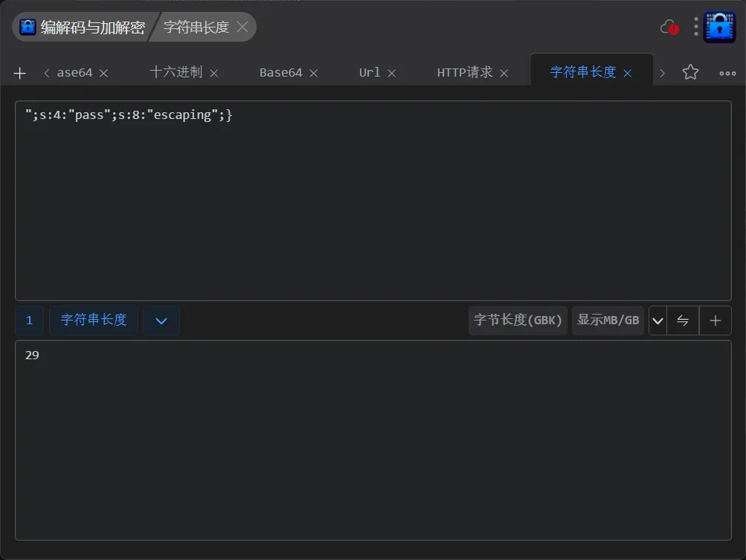The width and height of the screenshot is (746, 560).
Task: Open the vertical three-dot menu
Action: point(696,28)
